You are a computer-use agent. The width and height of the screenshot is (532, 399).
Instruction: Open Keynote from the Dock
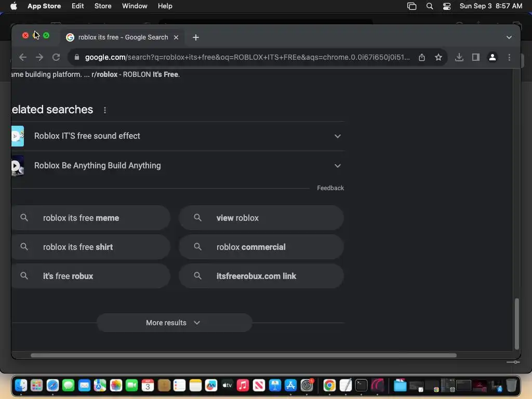click(x=275, y=385)
